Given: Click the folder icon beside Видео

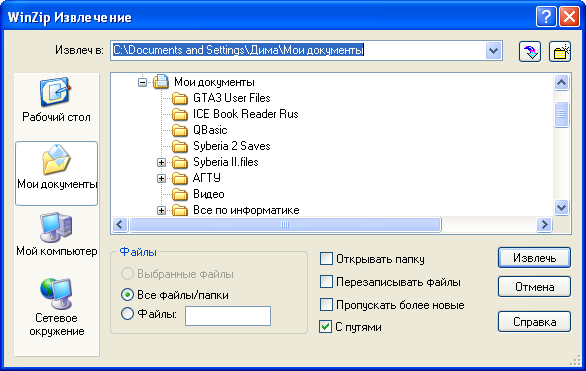Looking at the screenshot, I should [x=180, y=194].
